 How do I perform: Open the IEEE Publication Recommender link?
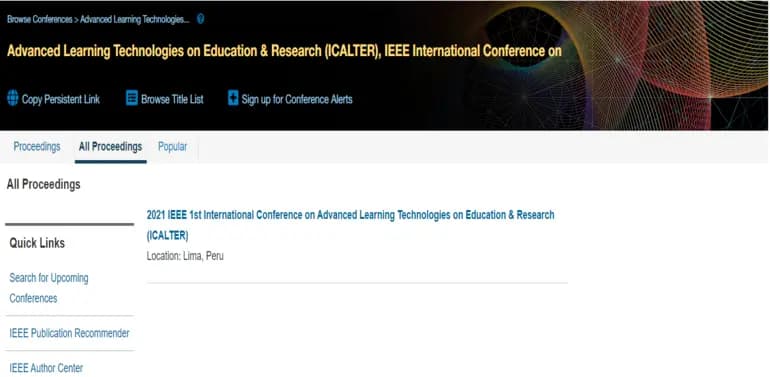click(x=69, y=333)
